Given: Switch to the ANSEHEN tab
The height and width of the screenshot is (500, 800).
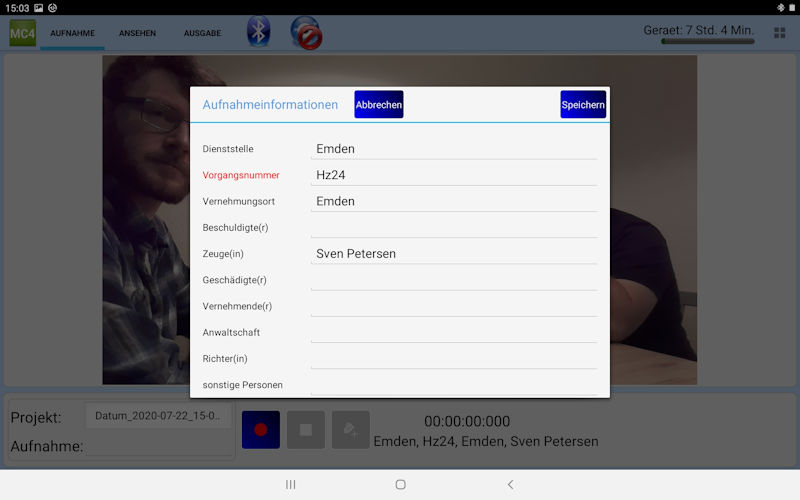Looking at the screenshot, I should point(137,33).
